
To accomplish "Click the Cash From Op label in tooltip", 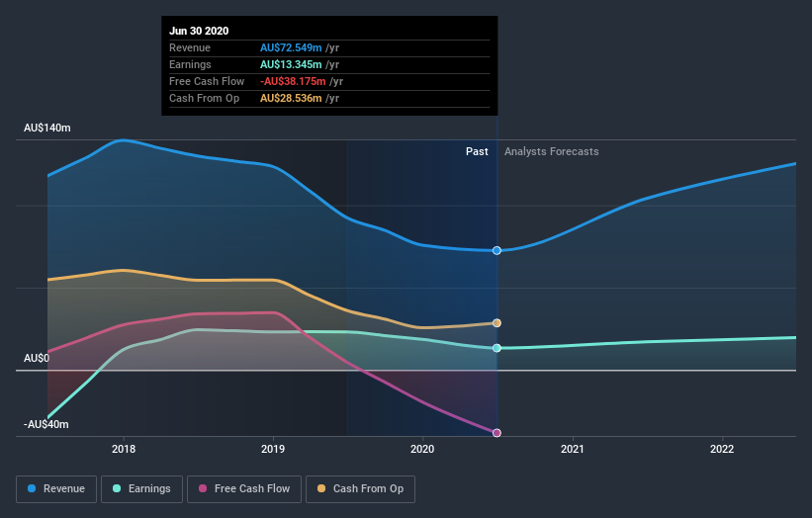I will [204, 98].
